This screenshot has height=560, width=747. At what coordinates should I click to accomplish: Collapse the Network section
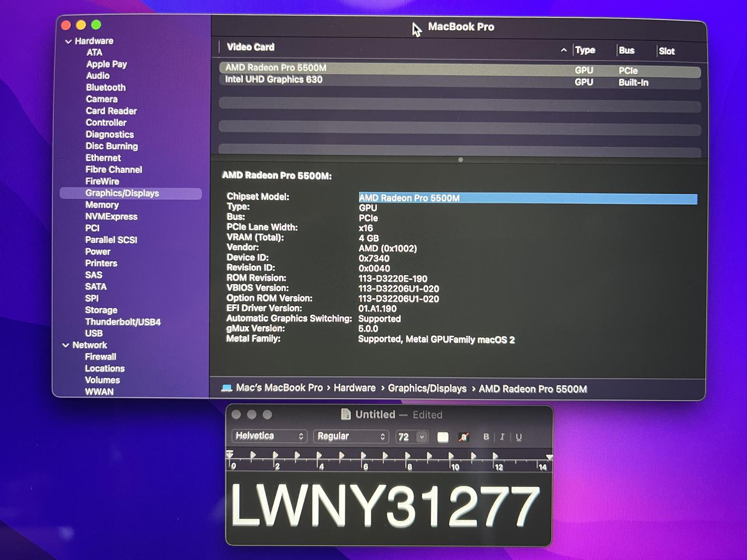[x=66, y=345]
